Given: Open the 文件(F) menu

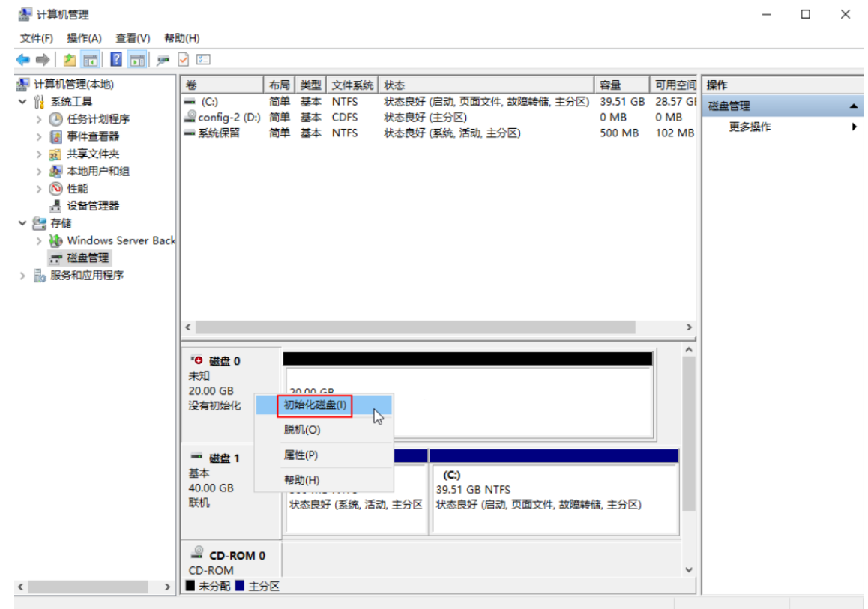Looking at the screenshot, I should tap(37, 38).
